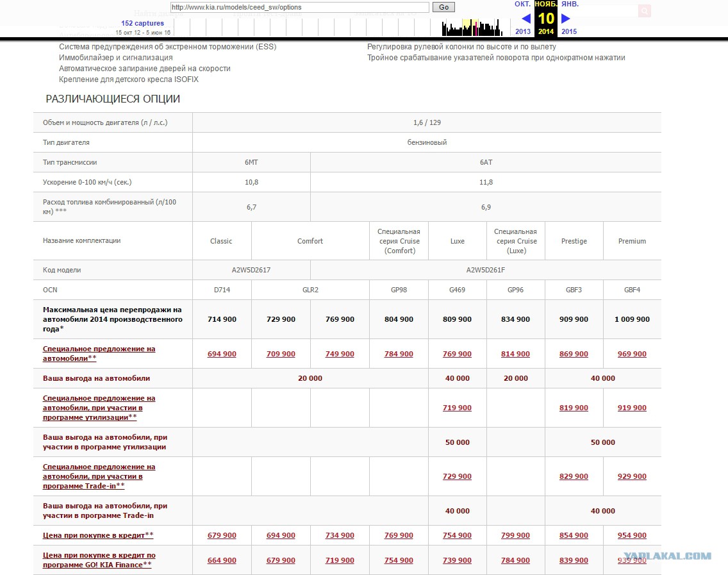Click the Wayback URL input field
This screenshot has height=575, width=728.
(299, 7)
